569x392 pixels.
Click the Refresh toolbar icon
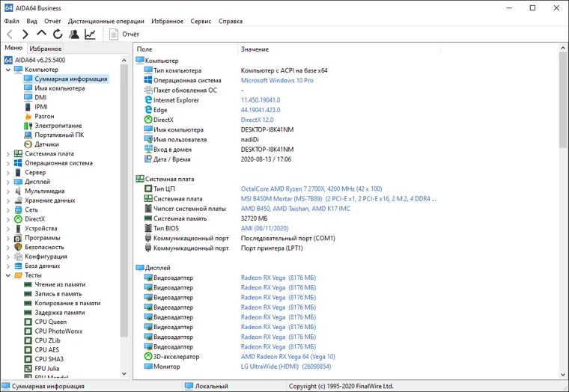(58, 34)
